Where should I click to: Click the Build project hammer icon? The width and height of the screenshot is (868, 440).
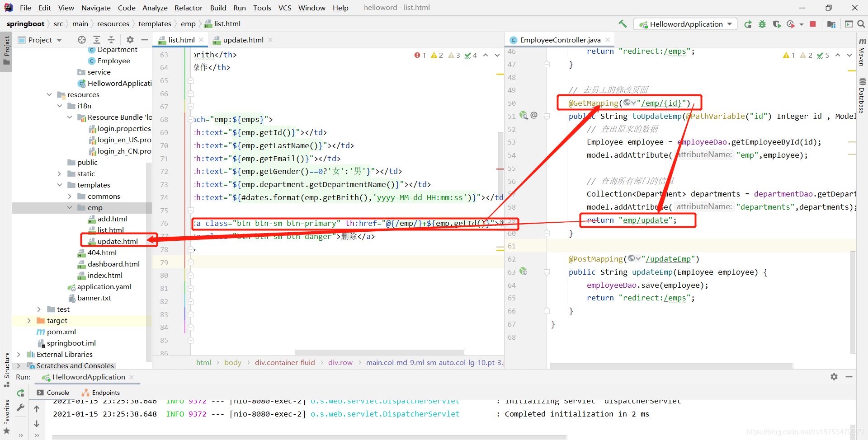pyautogui.click(x=623, y=24)
